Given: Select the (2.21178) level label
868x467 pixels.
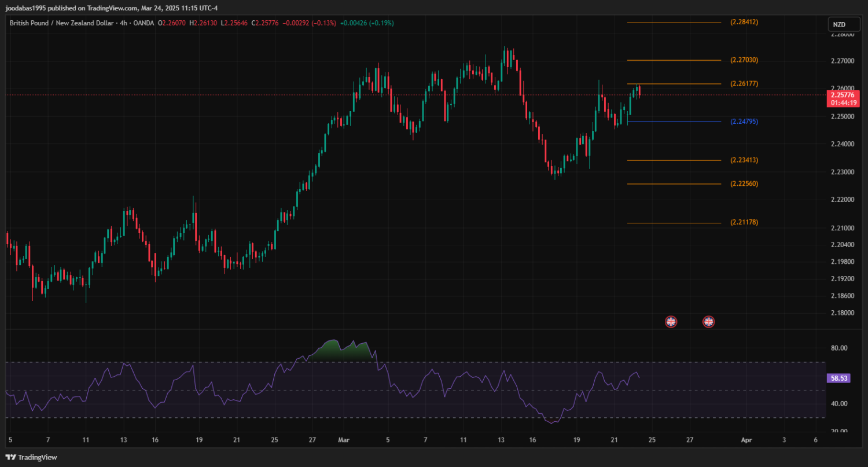Looking at the screenshot, I should (x=744, y=222).
